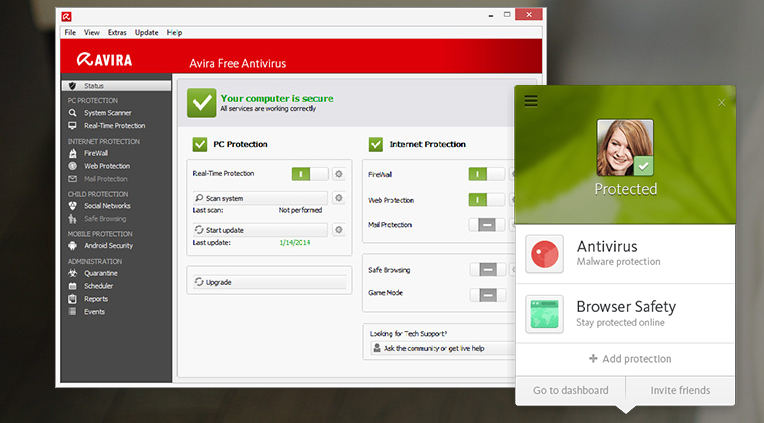Image resolution: width=764 pixels, height=423 pixels.
Task: Open the Extras menu
Action: tap(117, 32)
